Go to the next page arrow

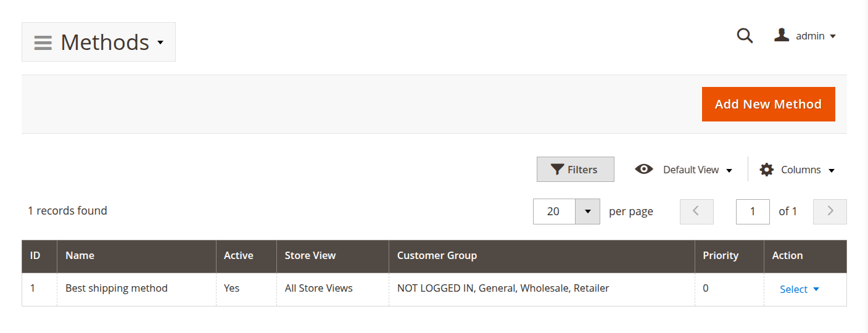(830, 212)
